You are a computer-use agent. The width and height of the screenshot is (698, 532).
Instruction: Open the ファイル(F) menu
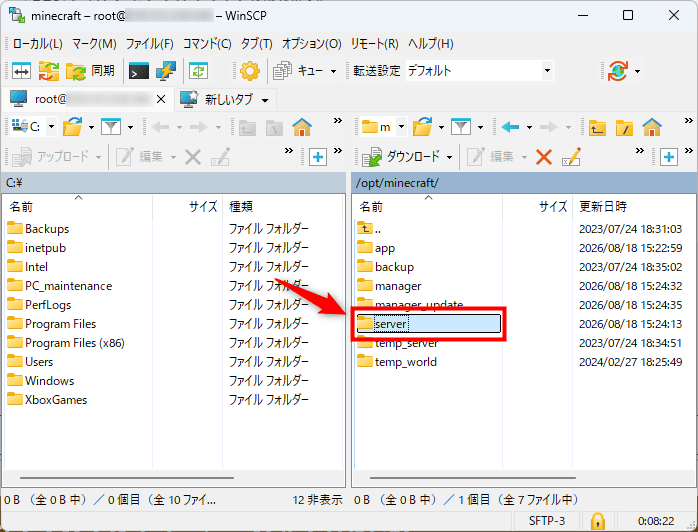(150, 44)
